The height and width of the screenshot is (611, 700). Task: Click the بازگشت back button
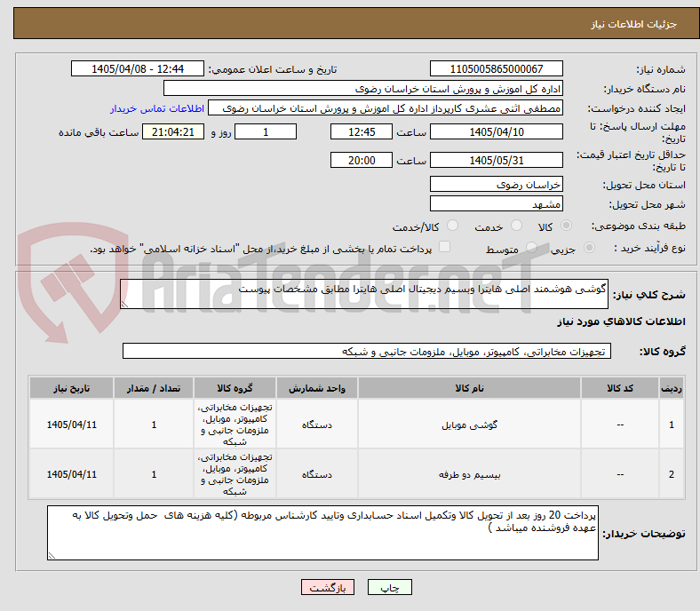[328, 587]
